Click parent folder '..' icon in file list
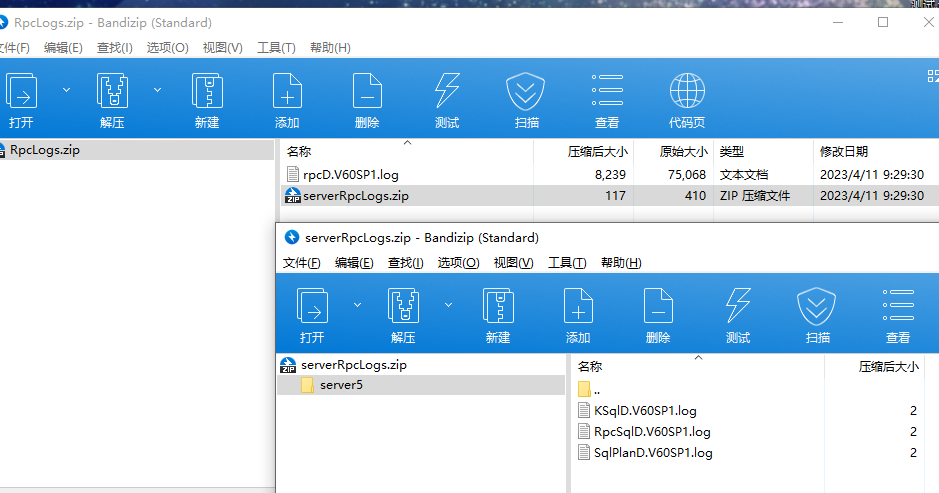This screenshot has width=939, height=493. click(584, 389)
